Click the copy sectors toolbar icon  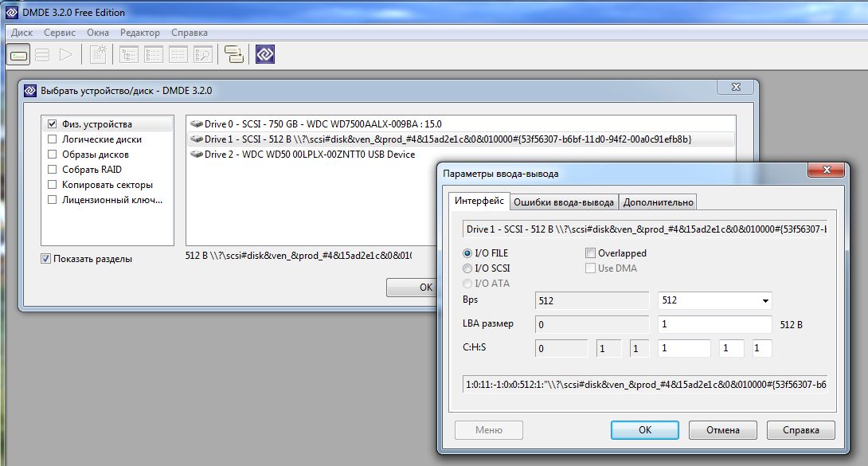click(233, 54)
